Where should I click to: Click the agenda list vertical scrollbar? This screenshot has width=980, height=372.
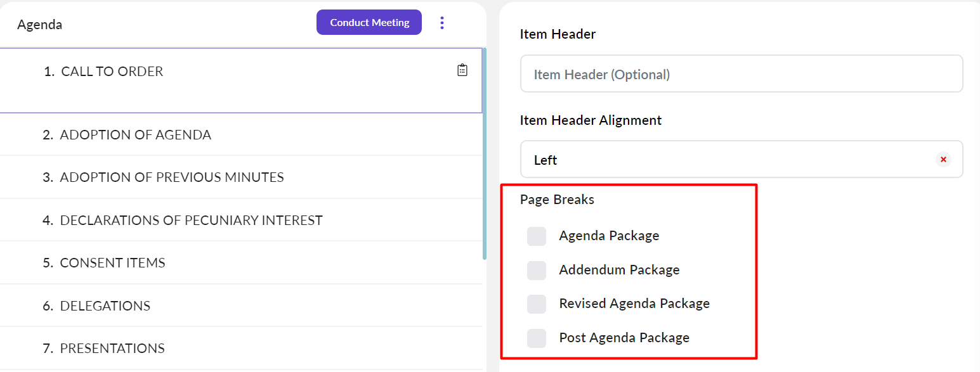coord(485,152)
